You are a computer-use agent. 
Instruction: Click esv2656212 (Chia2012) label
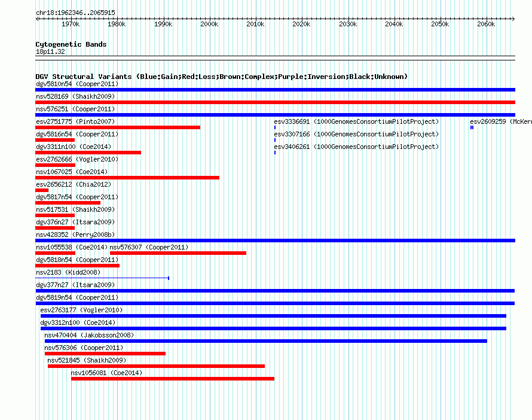[x=74, y=184]
